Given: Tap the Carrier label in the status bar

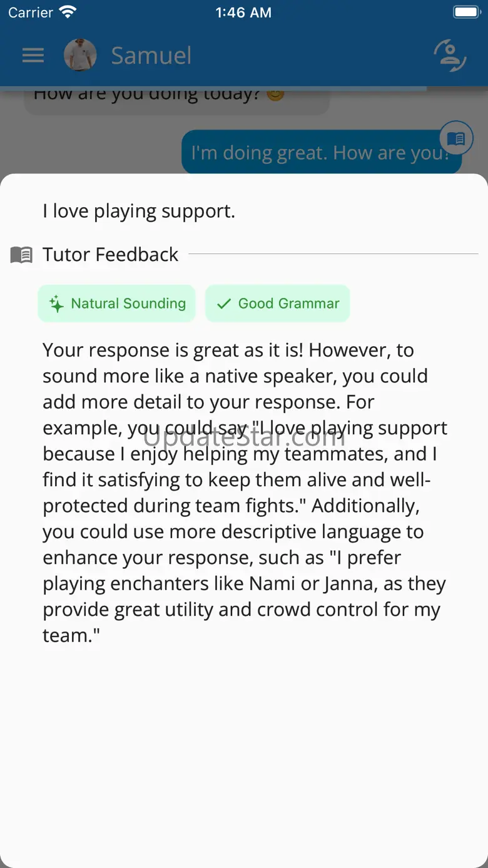Looking at the screenshot, I should tap(30, 13).
